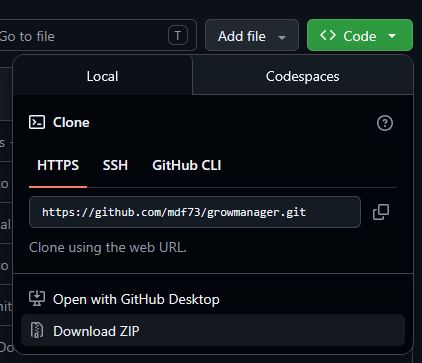The width and height of the screenshot is (422, 363).
Task: Click the T keyboard shortcut badge
Action: coord(178,35)
